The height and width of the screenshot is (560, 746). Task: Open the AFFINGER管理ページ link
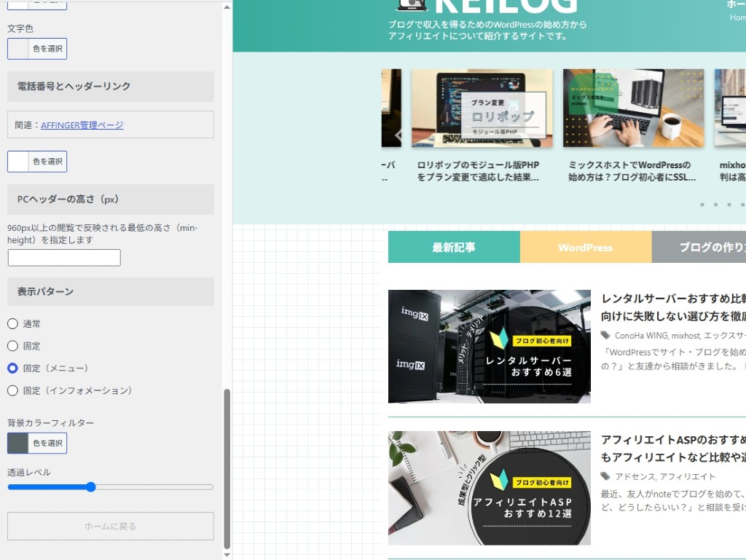pyautogui.click(x=82, y=125)
